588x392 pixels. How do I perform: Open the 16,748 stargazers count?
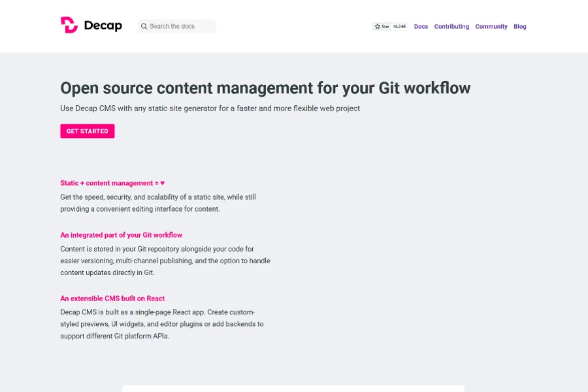tap(399, 27)
